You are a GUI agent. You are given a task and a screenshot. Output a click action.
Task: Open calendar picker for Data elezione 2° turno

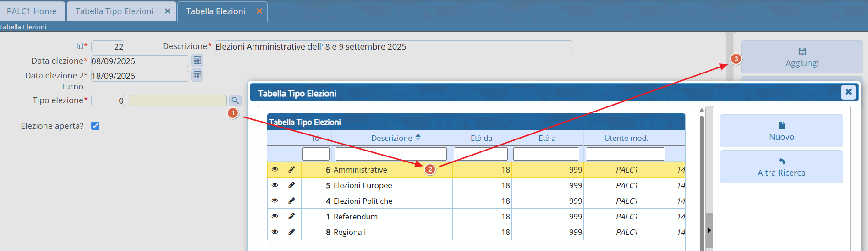click(x=198, y=75)
